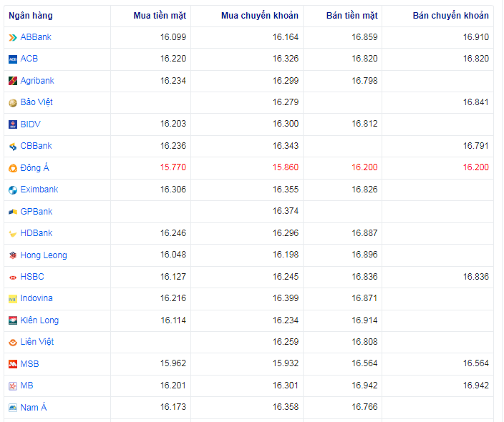Click the Ngân hàng column header

31,16
